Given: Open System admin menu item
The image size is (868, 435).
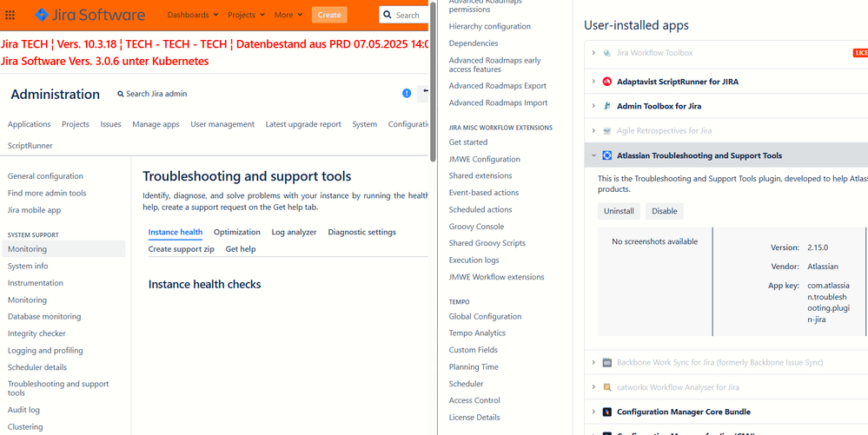Looking at the screenshot, I should (x=365, y=124).
